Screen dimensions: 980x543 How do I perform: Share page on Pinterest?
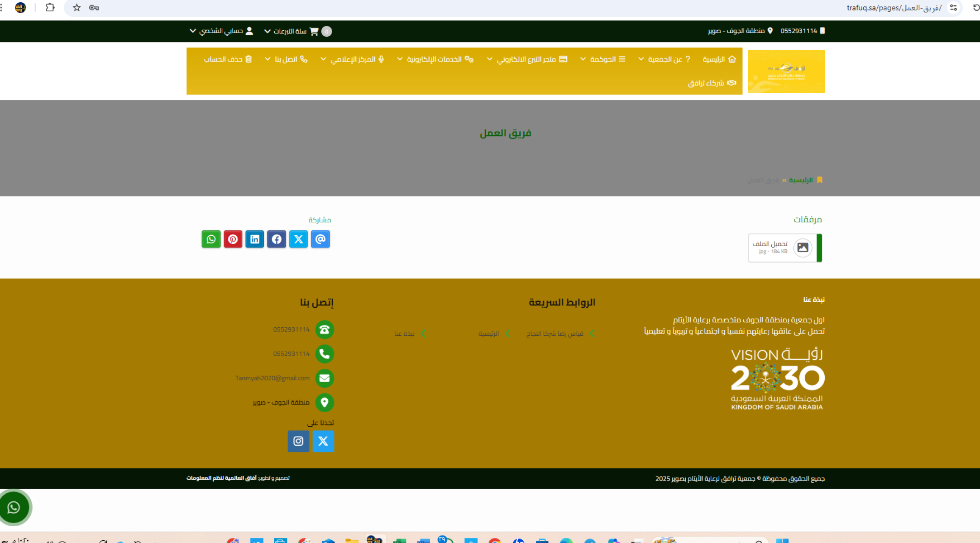233,239
